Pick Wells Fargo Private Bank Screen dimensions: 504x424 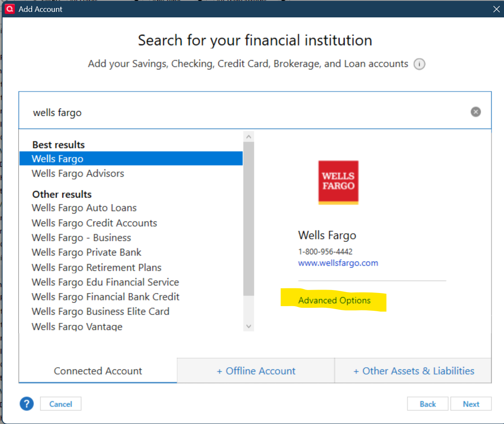pos(86,253)
